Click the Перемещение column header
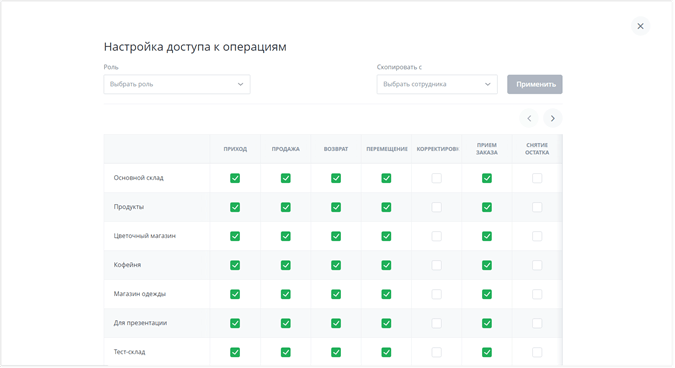The image size is (675, 368). (x=387, y=149)
